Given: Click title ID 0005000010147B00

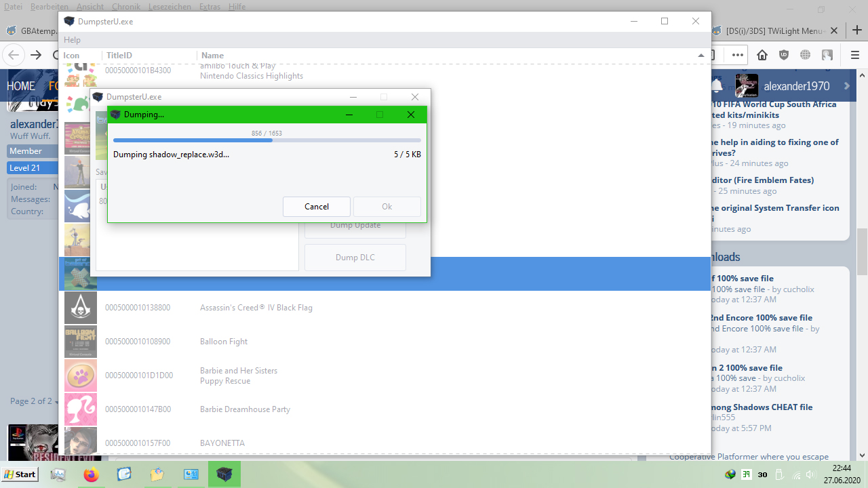Looking at the screenshot, I should pyautogui.click(x=138, y=409).
